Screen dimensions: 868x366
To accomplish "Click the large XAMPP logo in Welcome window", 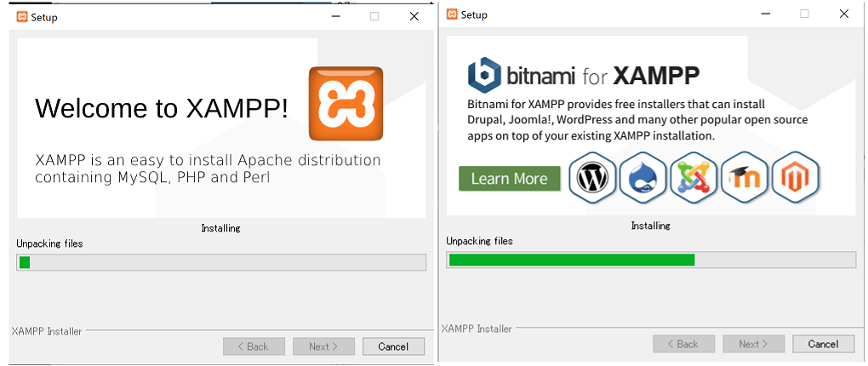I will [x=345, y=104].
